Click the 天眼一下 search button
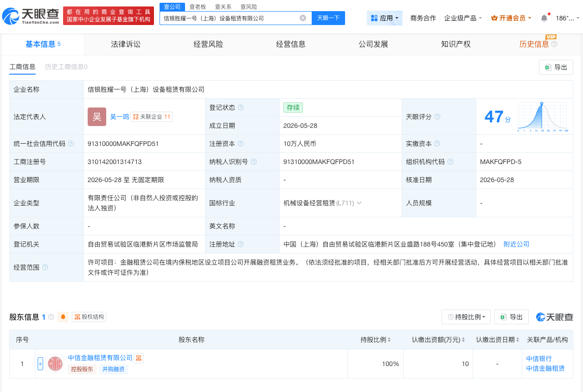Screen dimensions: 583x392 328,18
